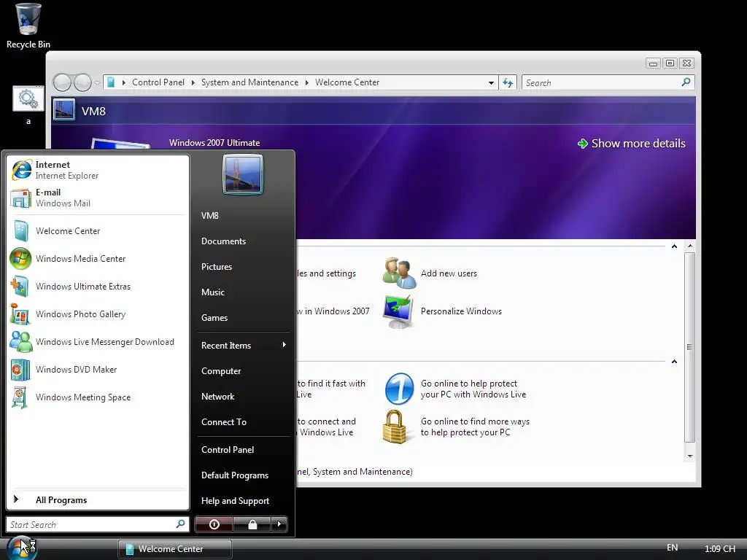The image size is (747, 560).
Task: Select Personalize Windows text
Action: [461, 311]
